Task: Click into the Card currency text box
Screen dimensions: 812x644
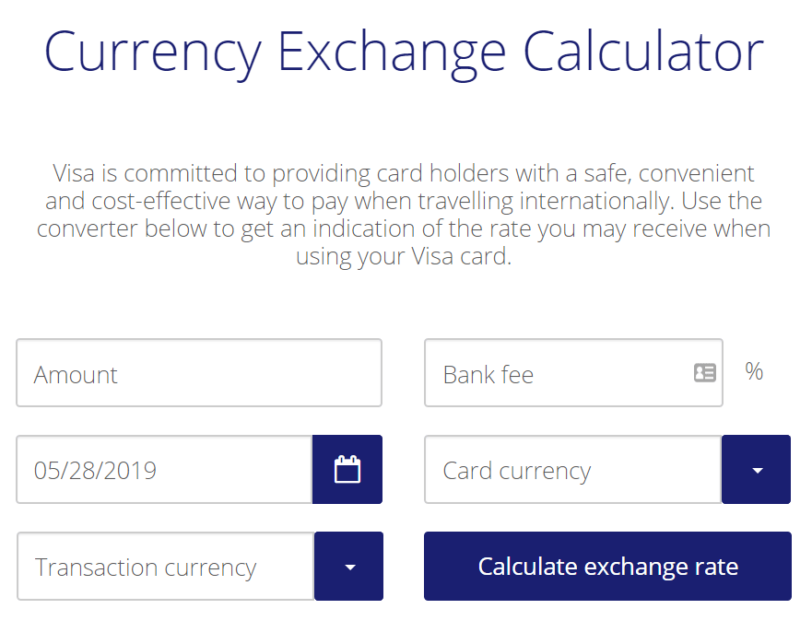Action: coord(572,470)
